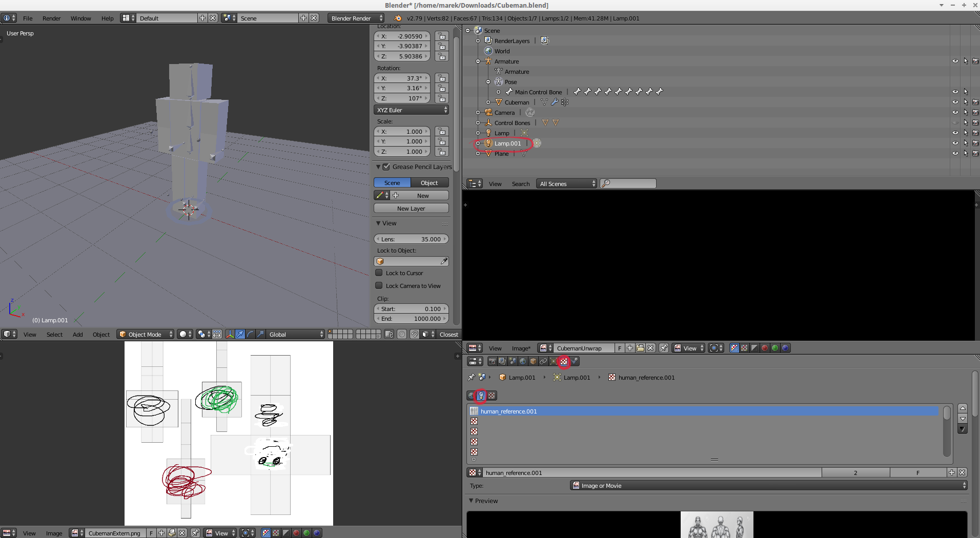Image resolution: width=980 pixels, height=538 pixels.
Task: Open the World properties tab
Action: click(523, 361)
